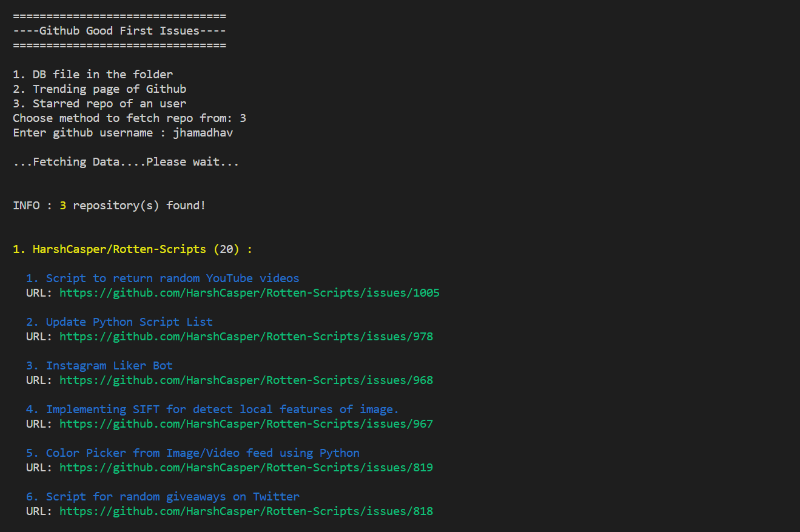Open the Rotten-Scripts issues/1005 URL
Screen dimensions: 800x532
coord(249,293)
